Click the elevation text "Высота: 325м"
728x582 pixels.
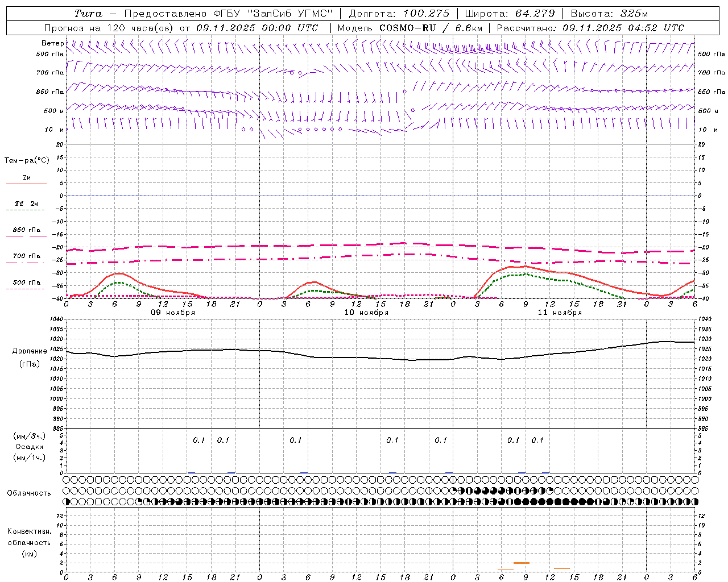(x=609, y=14)
